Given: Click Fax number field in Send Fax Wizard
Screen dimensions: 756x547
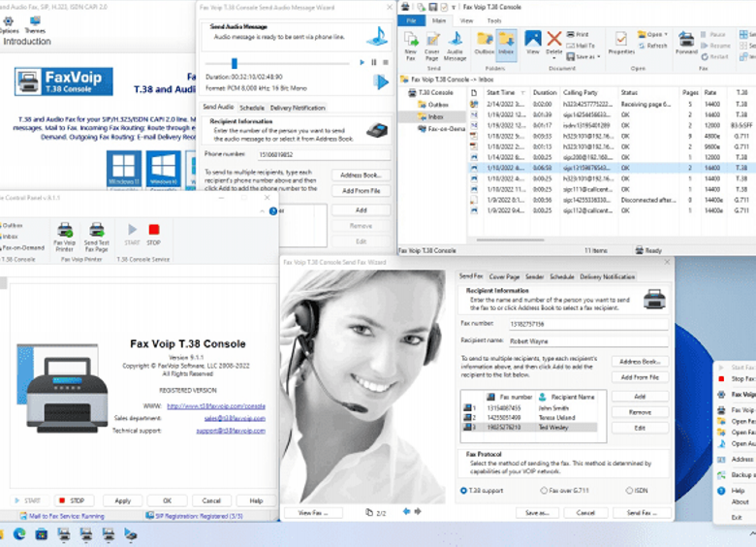Looking at the screenshot, I should pos(588,324).
